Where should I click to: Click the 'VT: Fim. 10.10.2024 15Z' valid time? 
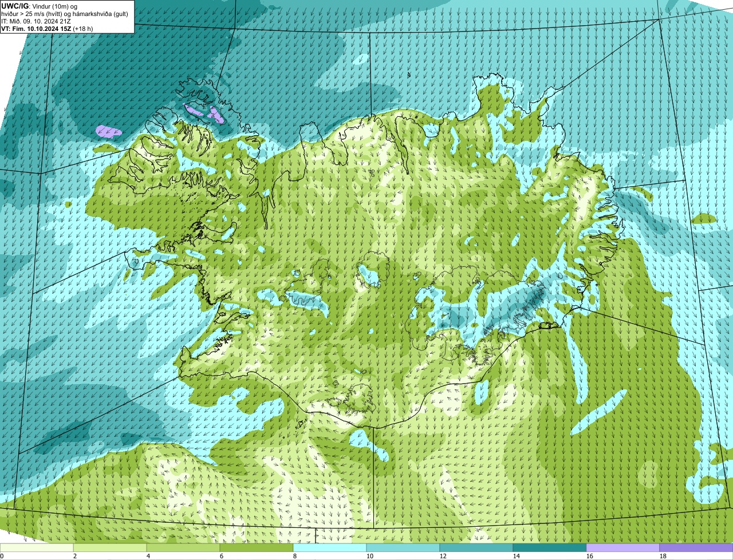click(x=36, y=29)
